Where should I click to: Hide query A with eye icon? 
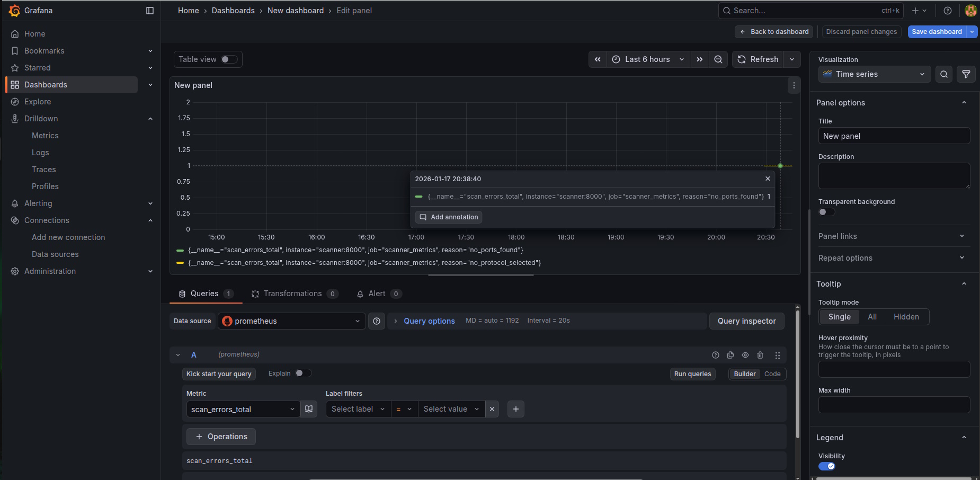pyautogui.click(x=745, y=355)
